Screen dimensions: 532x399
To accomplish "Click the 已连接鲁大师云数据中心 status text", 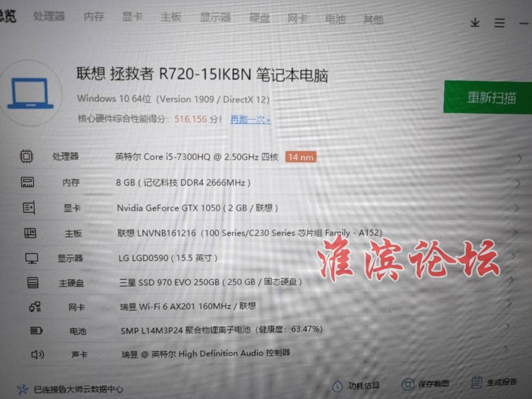I will click(78, 389).
